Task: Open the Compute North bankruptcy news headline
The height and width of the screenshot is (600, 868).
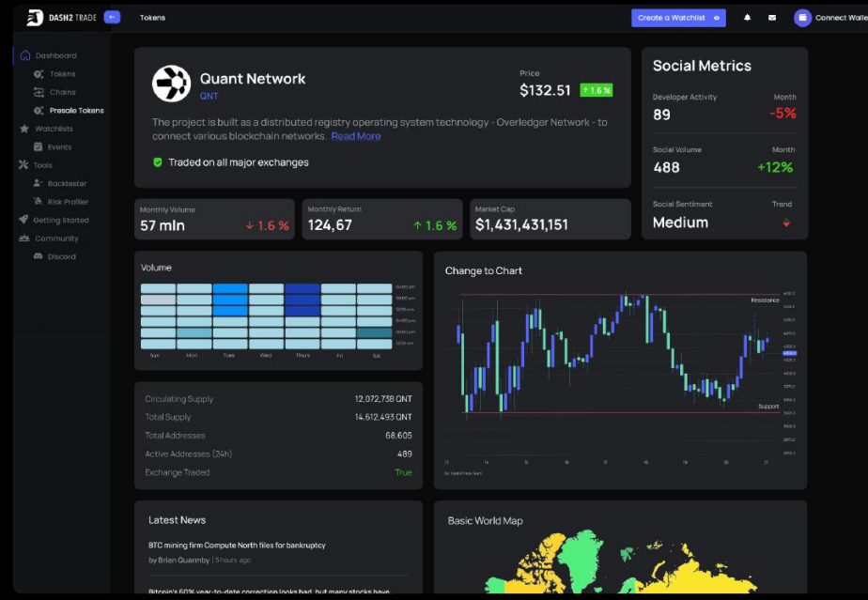Action: (x=237, y=546)
